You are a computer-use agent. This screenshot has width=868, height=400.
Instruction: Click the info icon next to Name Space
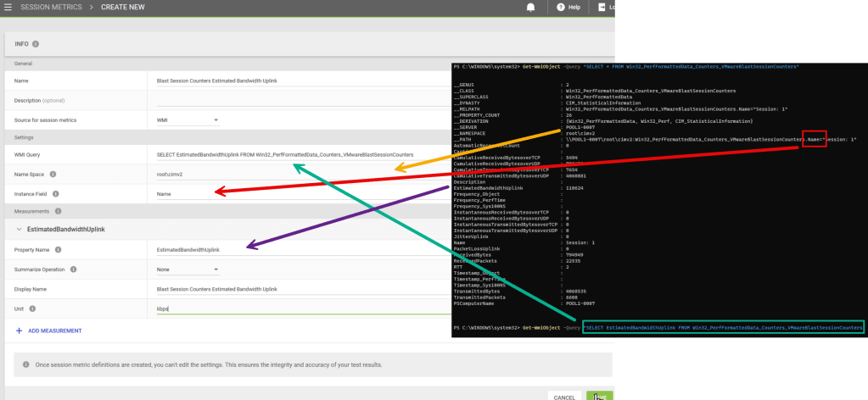[53, 174]
